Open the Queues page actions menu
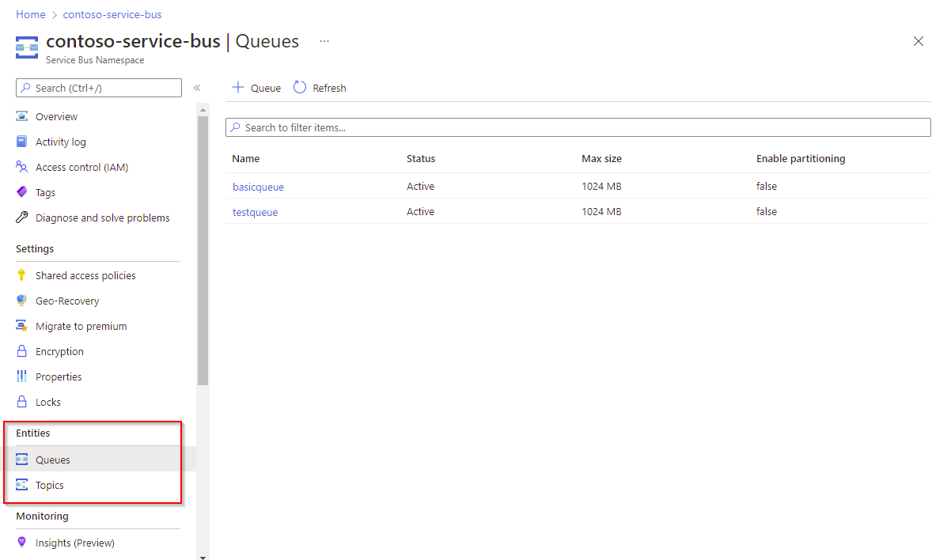This screenshot has height=560, width=947. pyautogui.click(x=324, y=40)
